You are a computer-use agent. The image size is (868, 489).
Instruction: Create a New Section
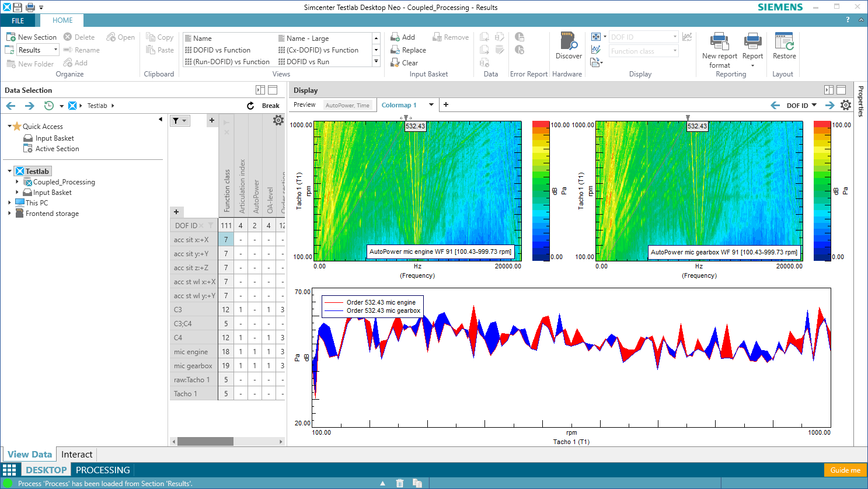pos(32,37)
